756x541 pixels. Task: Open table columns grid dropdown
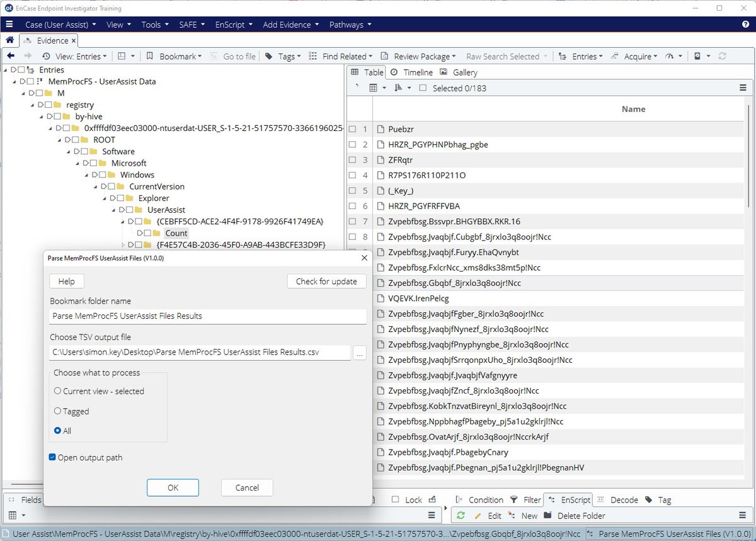[x=376, y=88]
